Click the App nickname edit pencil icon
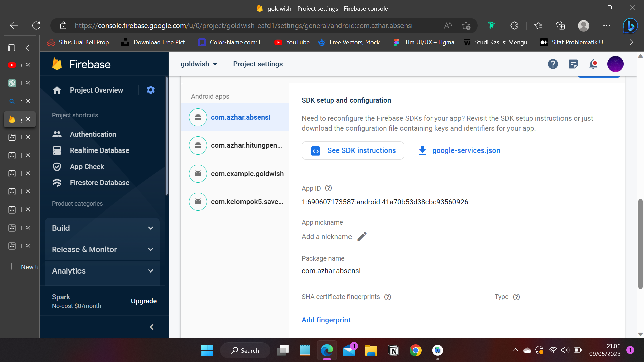 pyautogui.click(x=362, y=236)
